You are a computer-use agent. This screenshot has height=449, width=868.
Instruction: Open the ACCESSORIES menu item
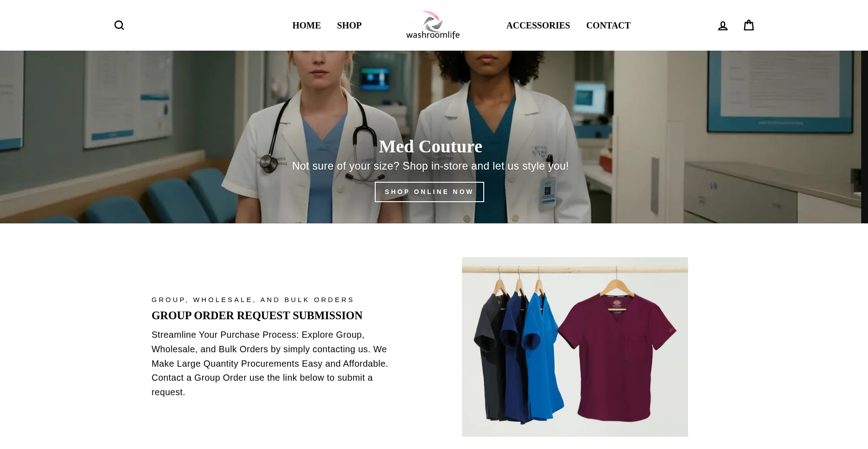click(538, 25)
